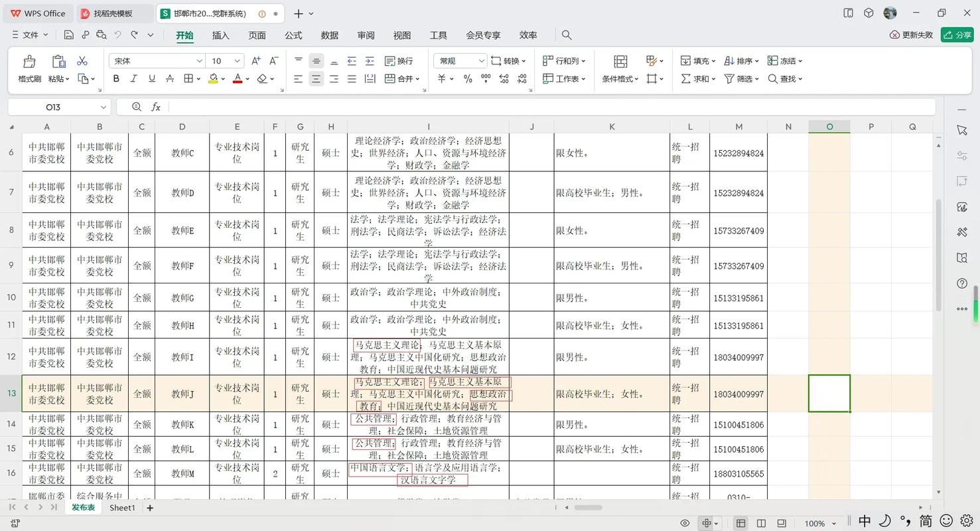Click the fx insert function icon
Viewport: 980px width, 531px height.
pos(156,107)
